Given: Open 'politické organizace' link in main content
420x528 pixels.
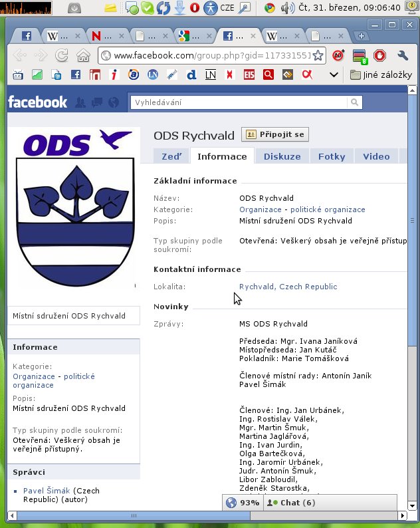Looking at the screenshot, I should [x=328, y=209].
